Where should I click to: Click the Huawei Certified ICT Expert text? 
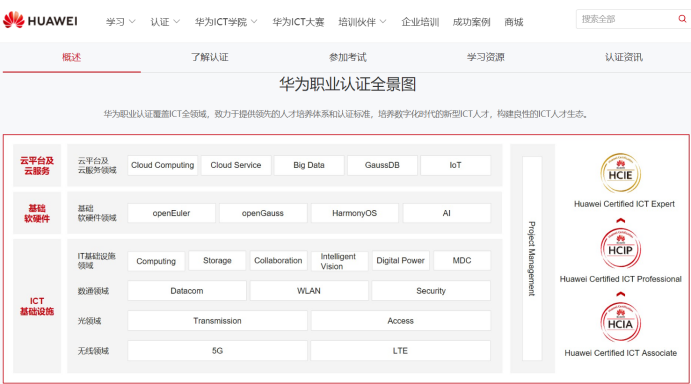tap(624, 204)
